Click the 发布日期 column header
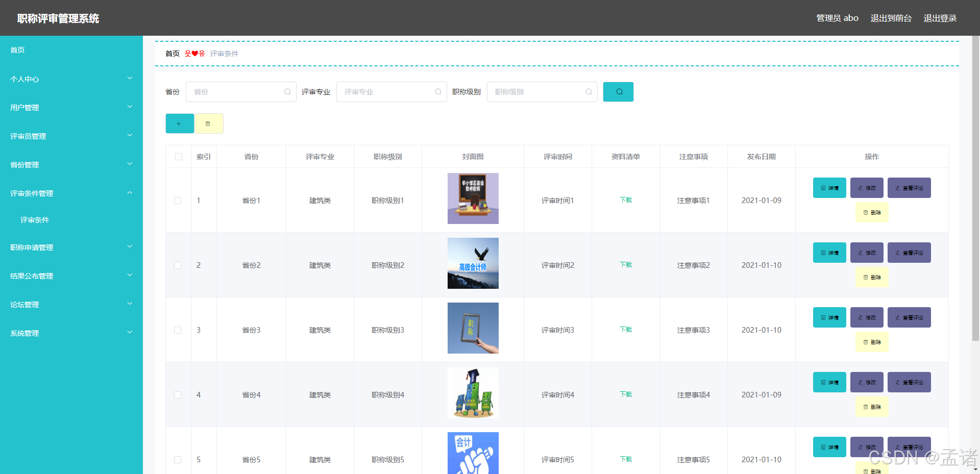Viewport: 980px width, 474px height. (761, 157)
